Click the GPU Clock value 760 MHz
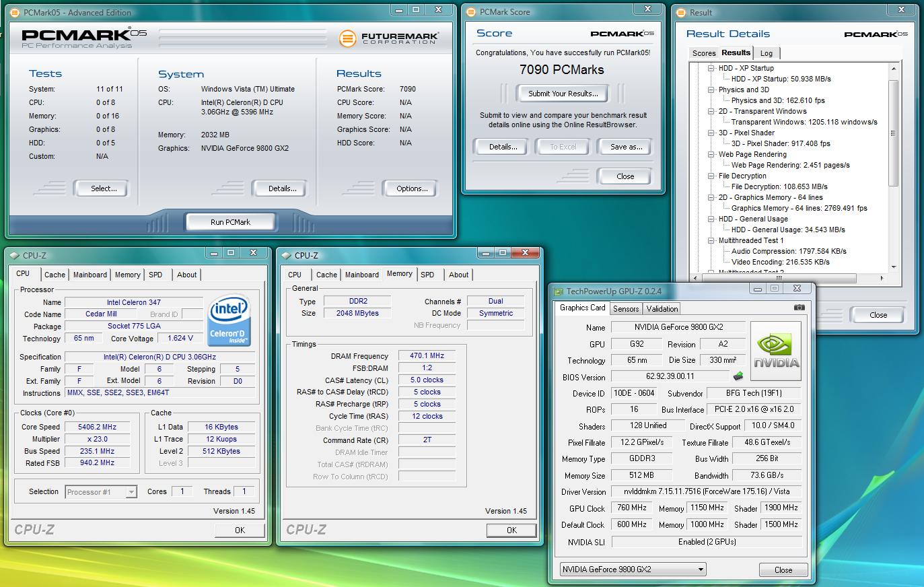924x587 pixels. coord(631,508)
